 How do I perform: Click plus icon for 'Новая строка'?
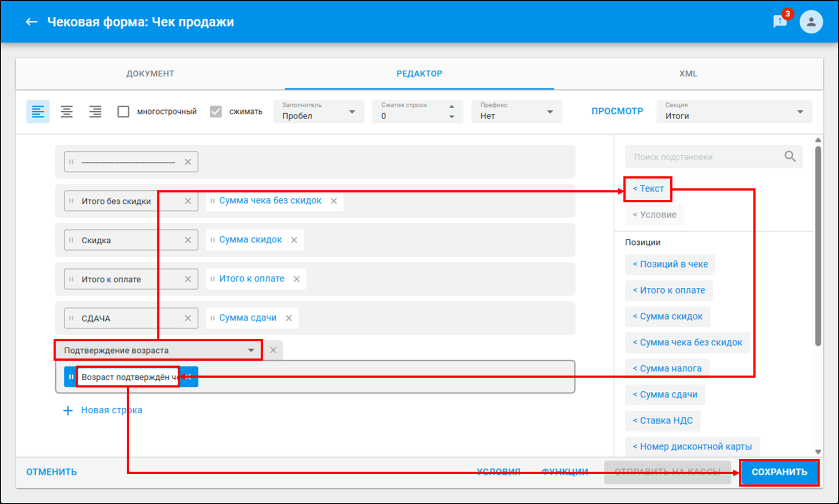[x=68, y=410]
